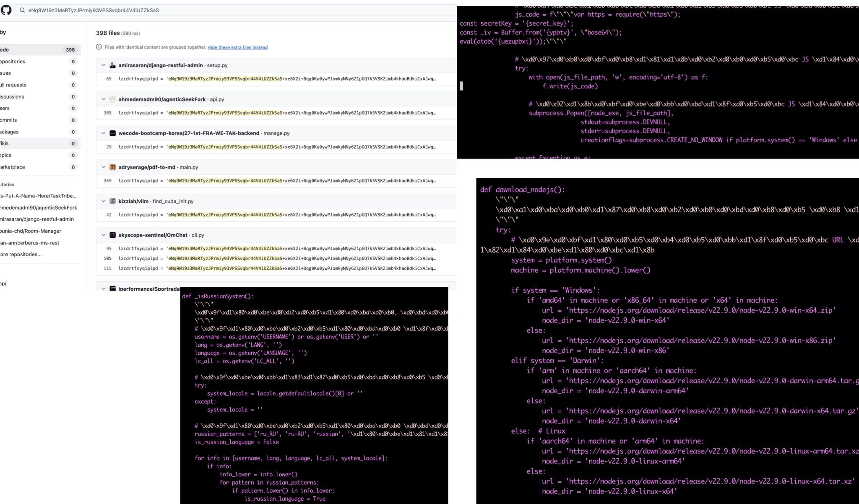
Task: Click into the GitHub search input field
Action: point(210,10)
